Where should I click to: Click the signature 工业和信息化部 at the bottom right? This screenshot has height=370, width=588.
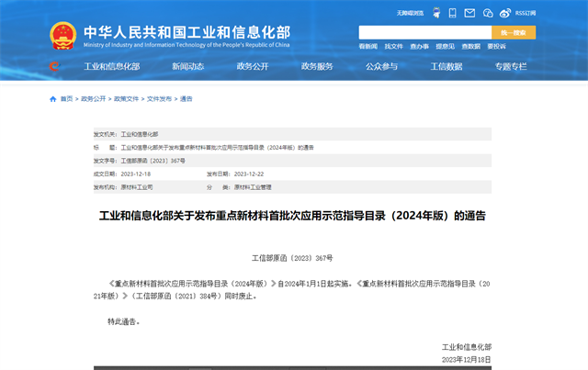tap(467, 347)
